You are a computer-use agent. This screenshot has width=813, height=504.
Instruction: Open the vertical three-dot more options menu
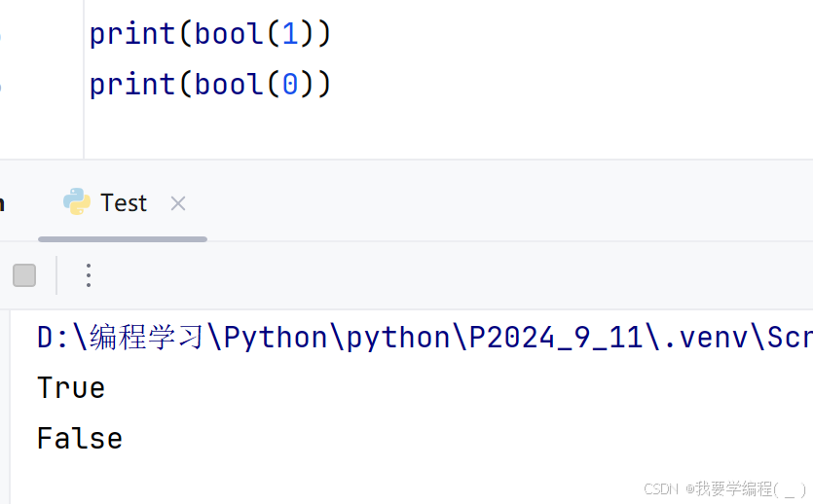89,275
